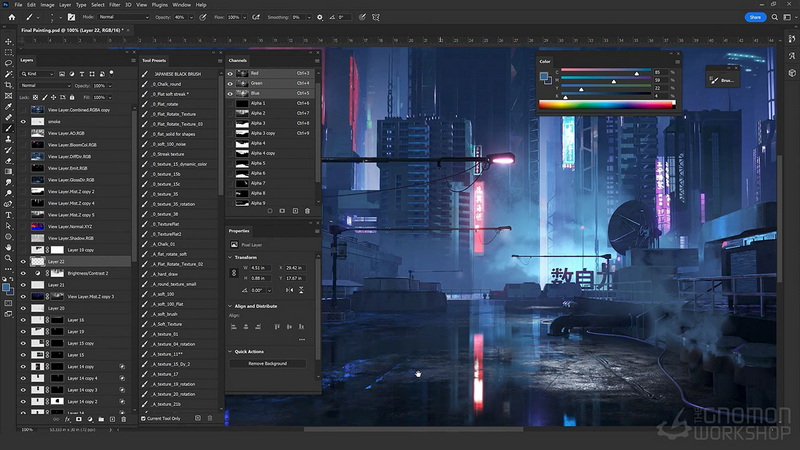Select the Channels panel tab
Viewport: 800px width, 450px height.
(238, 60)
